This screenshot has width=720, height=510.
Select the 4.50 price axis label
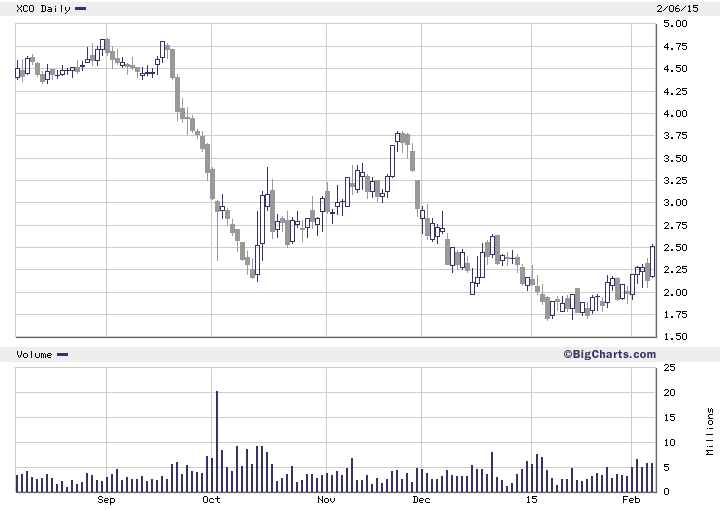pyautogui.click(x=675, y=69)
